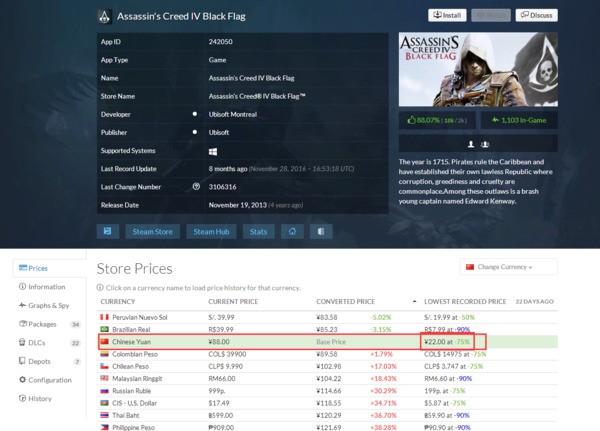Open the Graphs & Spy sidebar tab
This screenshot has width=600, height=431.
(x=44, y=305)
